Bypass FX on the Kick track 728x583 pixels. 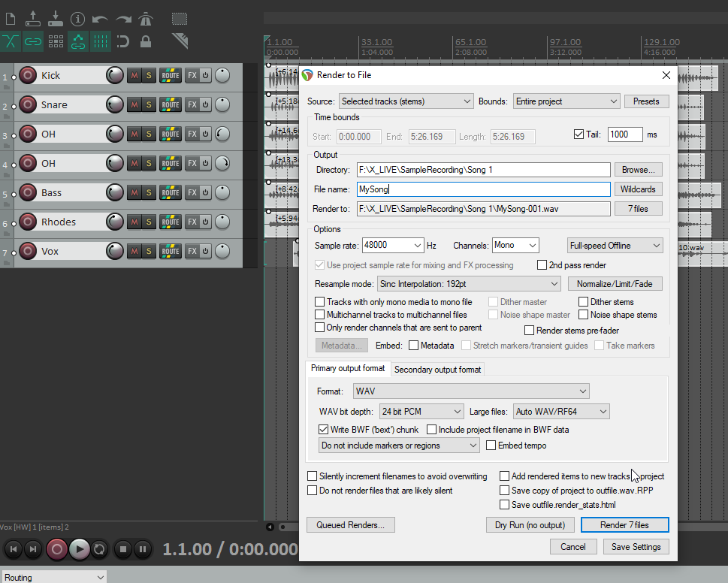pyautogui.click(x=205, y=75)
